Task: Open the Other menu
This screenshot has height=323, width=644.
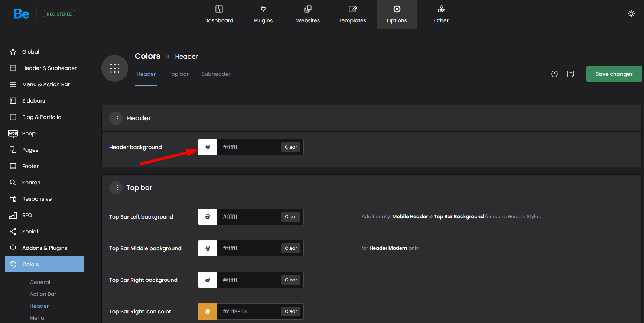Action: click(441, 14)
